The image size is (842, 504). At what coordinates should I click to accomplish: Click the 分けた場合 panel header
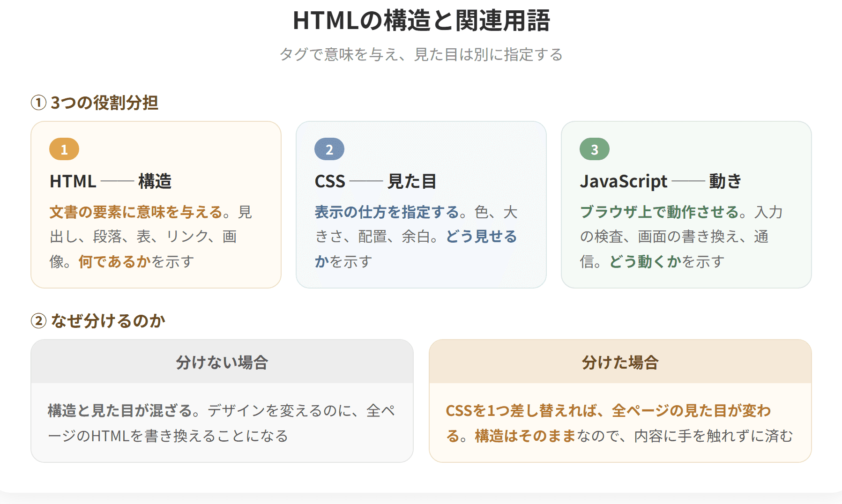[x=620, y=362]
